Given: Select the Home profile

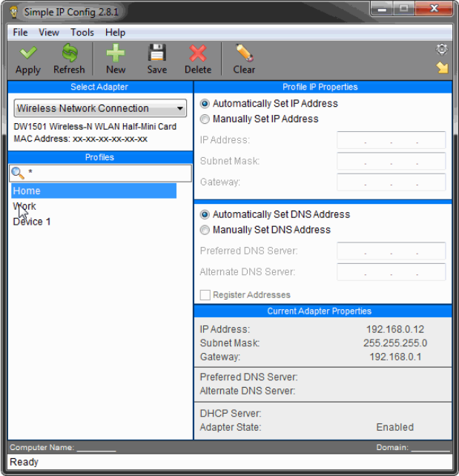Looking at the screenshot, I should click(94, 191).
